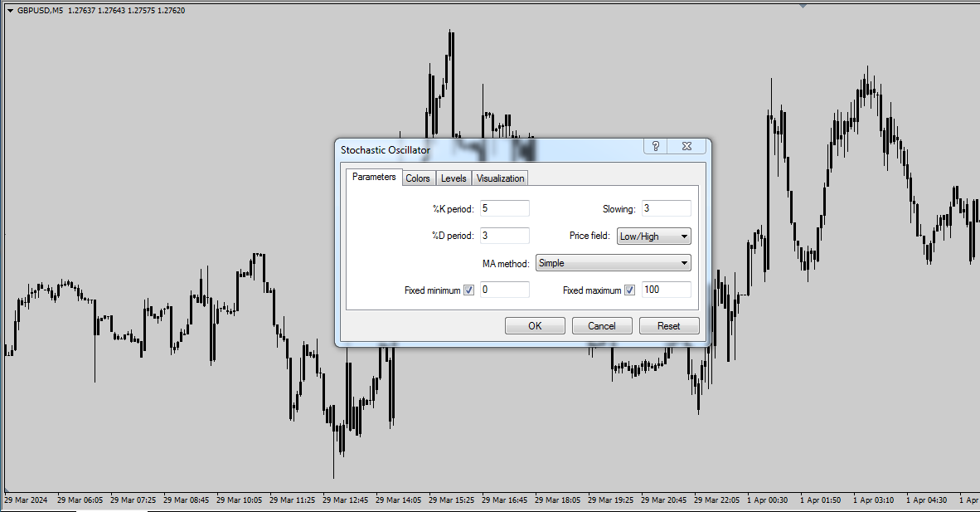Viewport: 980px width, 512px height.
Task: Click the chart shift marker triangle at top
Action: 803,7
